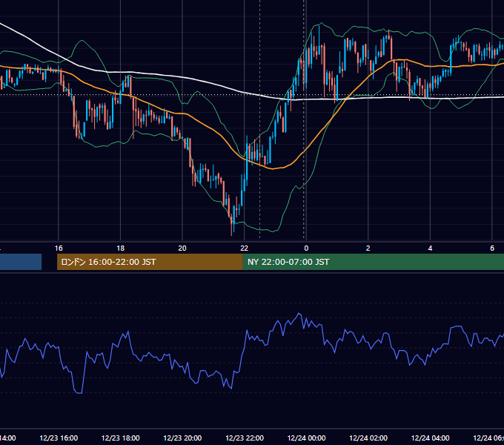Click the '12/24 00:00' date label
Screen dimensions: 504x445
(x=306, y=438)
